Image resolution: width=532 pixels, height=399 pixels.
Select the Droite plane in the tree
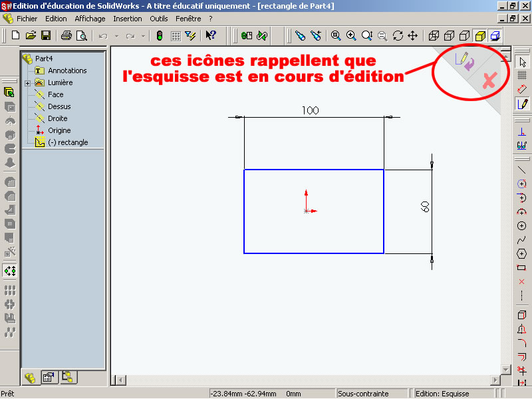click(x=58, y=118)
